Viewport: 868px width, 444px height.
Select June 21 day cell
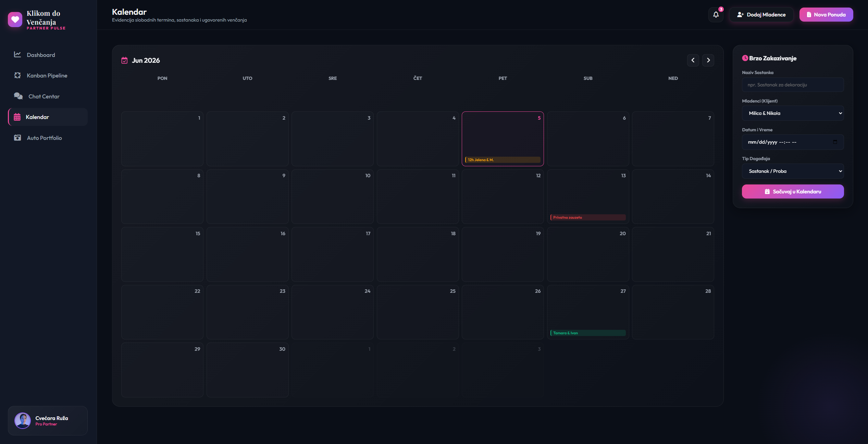673,254
